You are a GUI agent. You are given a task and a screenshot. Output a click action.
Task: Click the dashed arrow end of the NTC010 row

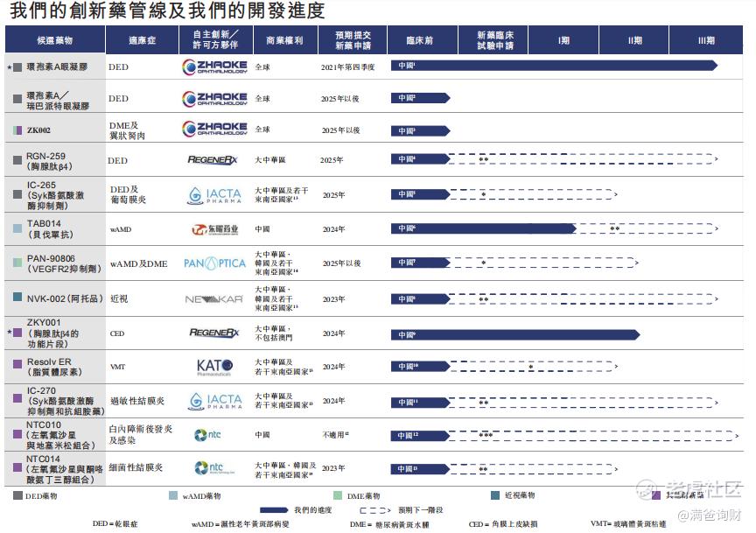pyautogui.click(x=735, y=436)
